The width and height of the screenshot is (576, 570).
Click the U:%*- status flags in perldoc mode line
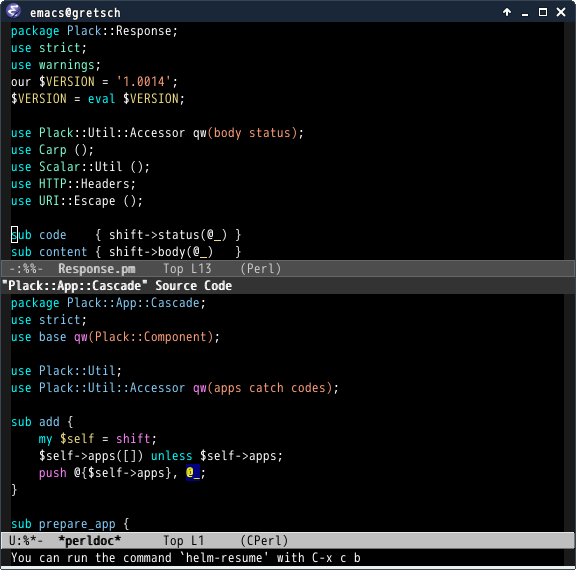pos(26,541)
